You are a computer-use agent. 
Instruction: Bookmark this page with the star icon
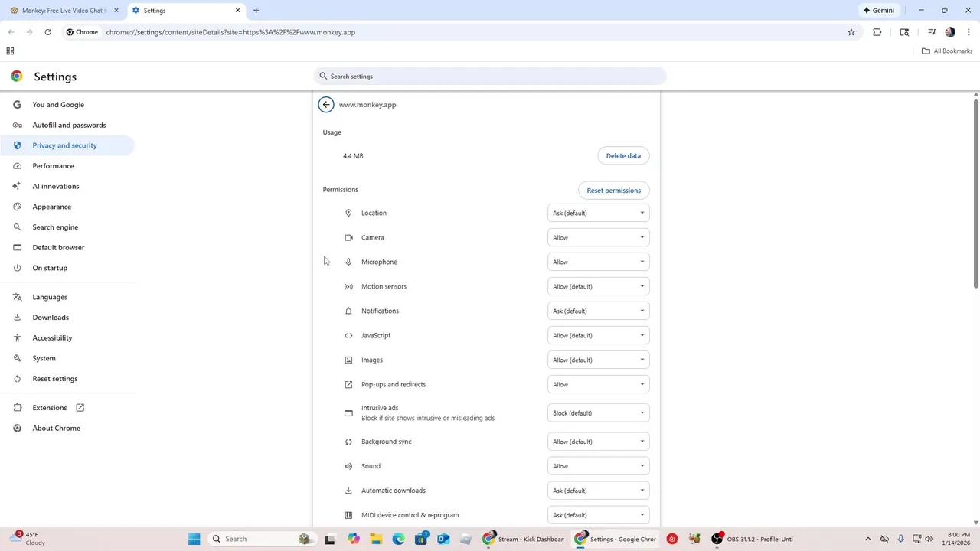[851, 32]
